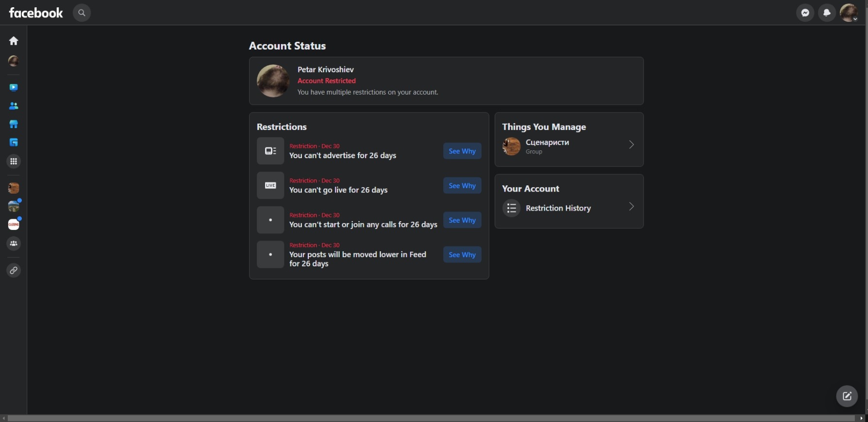Open Messenger from the top bar
This screenshot has width=868, height=422.
805,13
